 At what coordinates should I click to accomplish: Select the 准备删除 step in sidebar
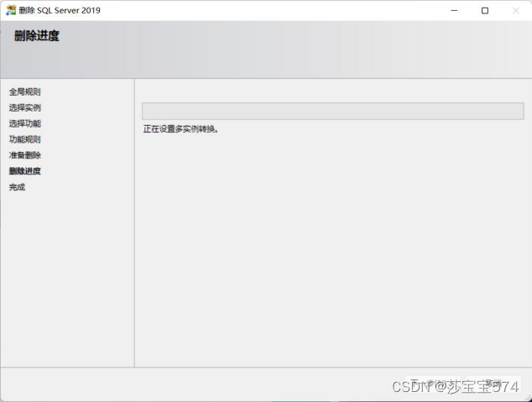coord(25,155)
